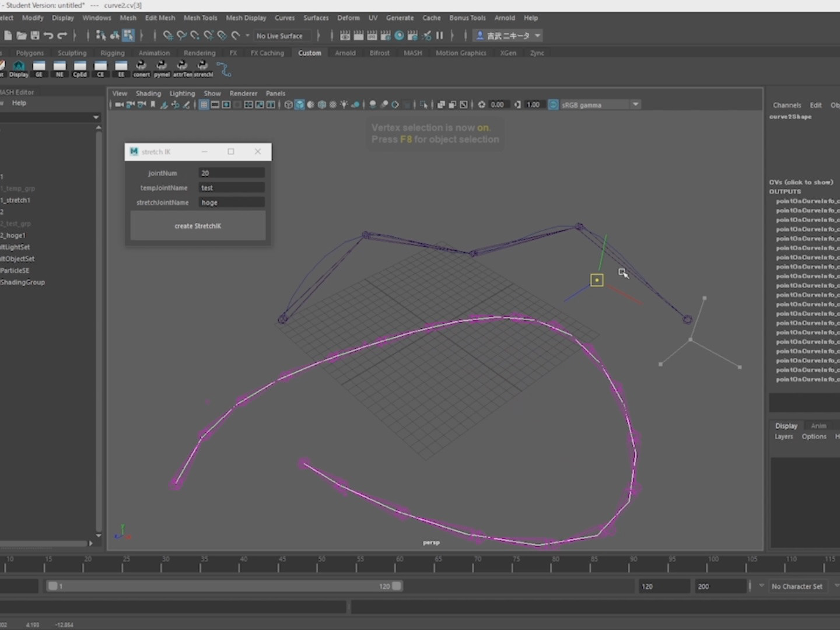Switch to the Display layer tab
This screenshot has width=840, height=630.
click(x=786, y=426)
